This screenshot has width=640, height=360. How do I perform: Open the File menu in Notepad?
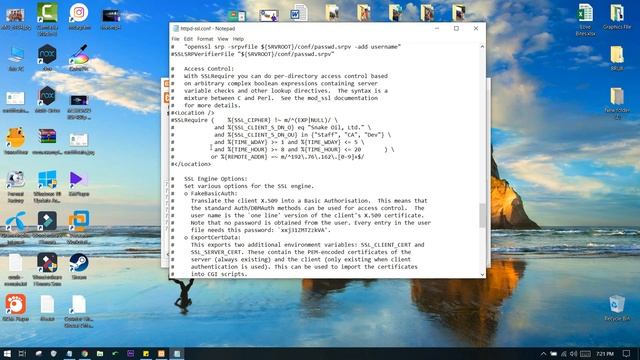click(176, 39)
